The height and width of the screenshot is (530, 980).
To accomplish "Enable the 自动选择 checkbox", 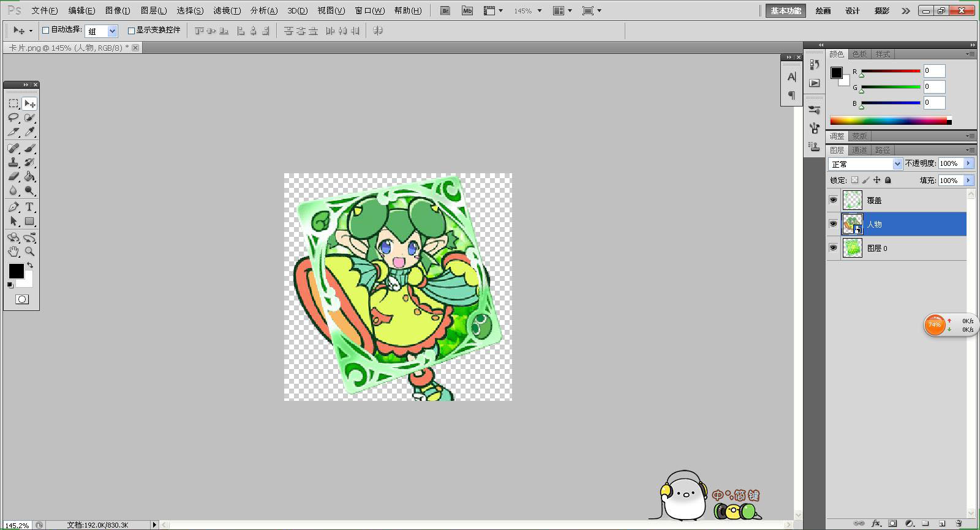I will 45,30.
